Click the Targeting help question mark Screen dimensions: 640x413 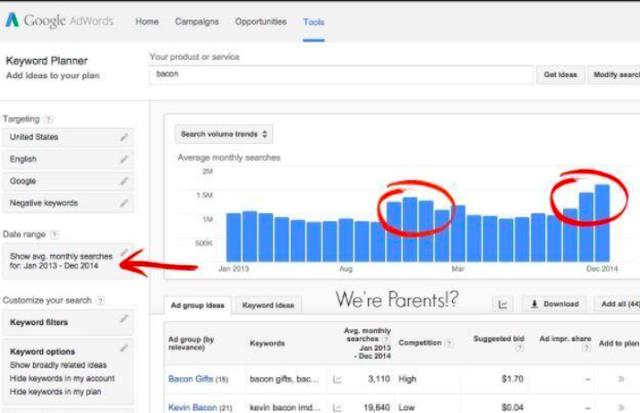coord(49,119)
